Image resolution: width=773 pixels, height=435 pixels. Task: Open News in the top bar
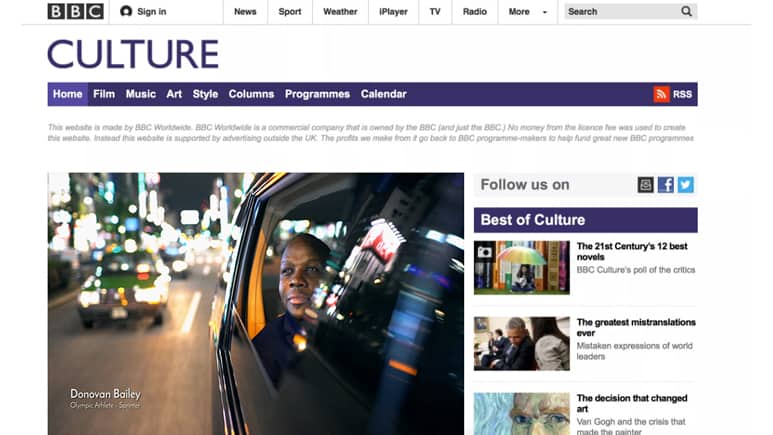pos(245,11)
